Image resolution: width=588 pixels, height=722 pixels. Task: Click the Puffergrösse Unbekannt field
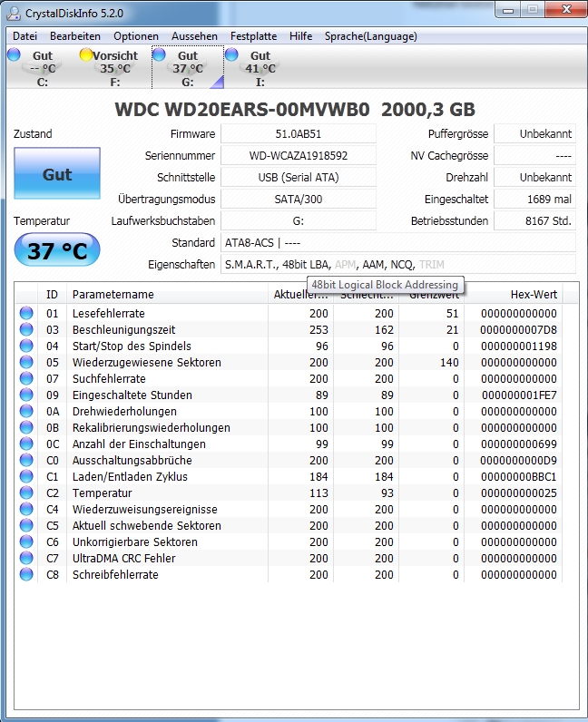[535, 134]
